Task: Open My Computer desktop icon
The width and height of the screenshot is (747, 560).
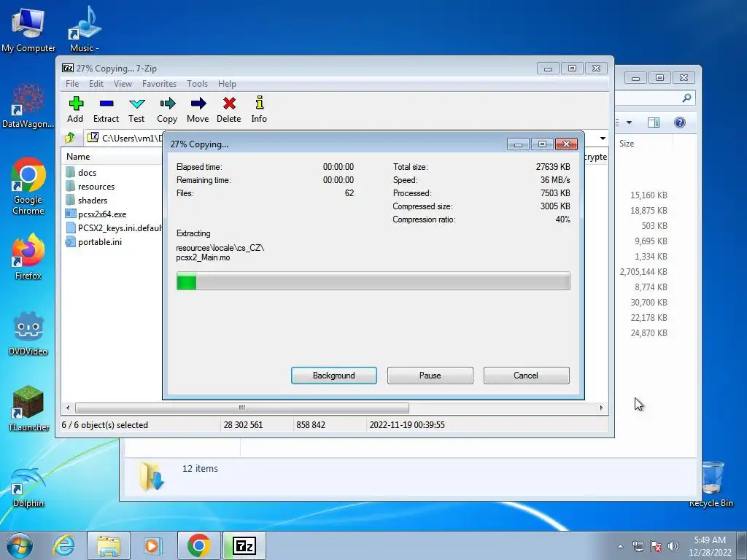Action: point(28,29)
